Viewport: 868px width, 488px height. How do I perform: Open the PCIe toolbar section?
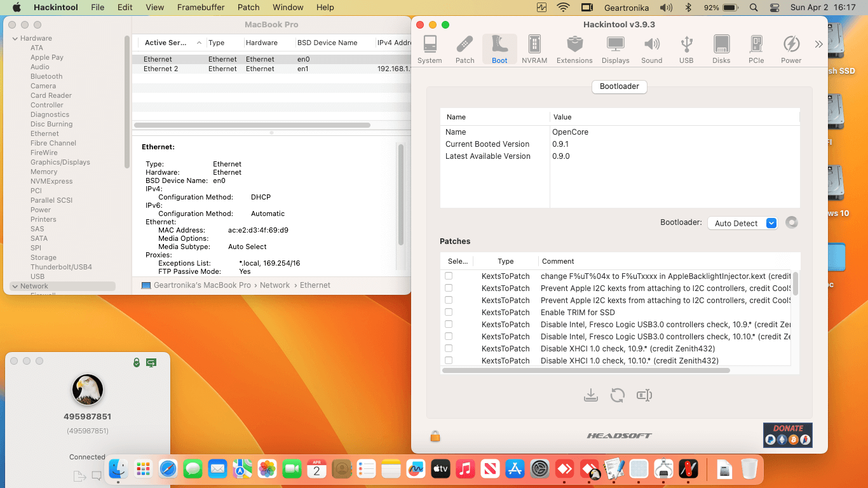pos(756,50)
